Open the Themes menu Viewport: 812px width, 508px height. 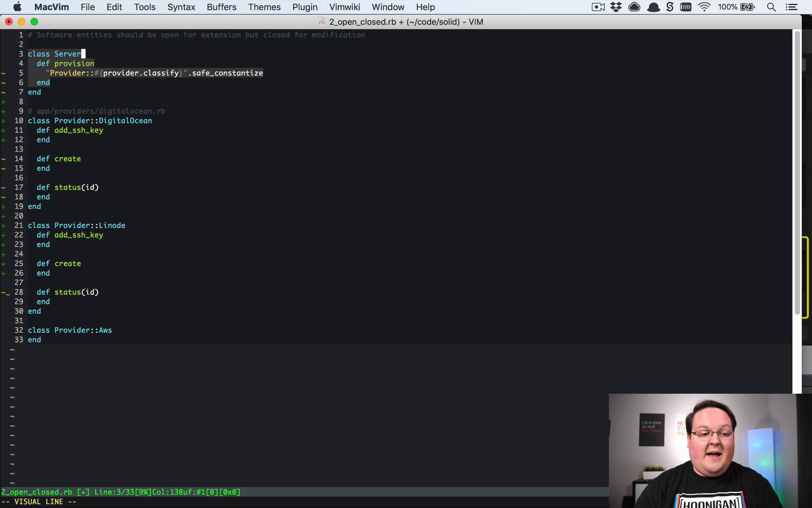tap(264, 7)
